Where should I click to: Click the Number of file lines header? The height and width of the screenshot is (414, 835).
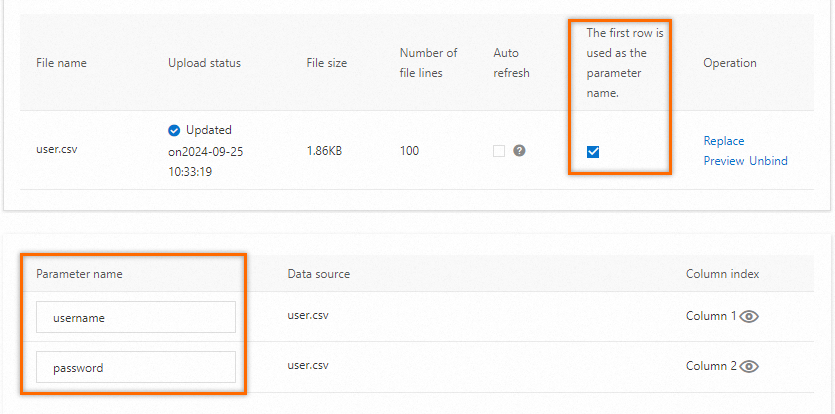(428, 63)
